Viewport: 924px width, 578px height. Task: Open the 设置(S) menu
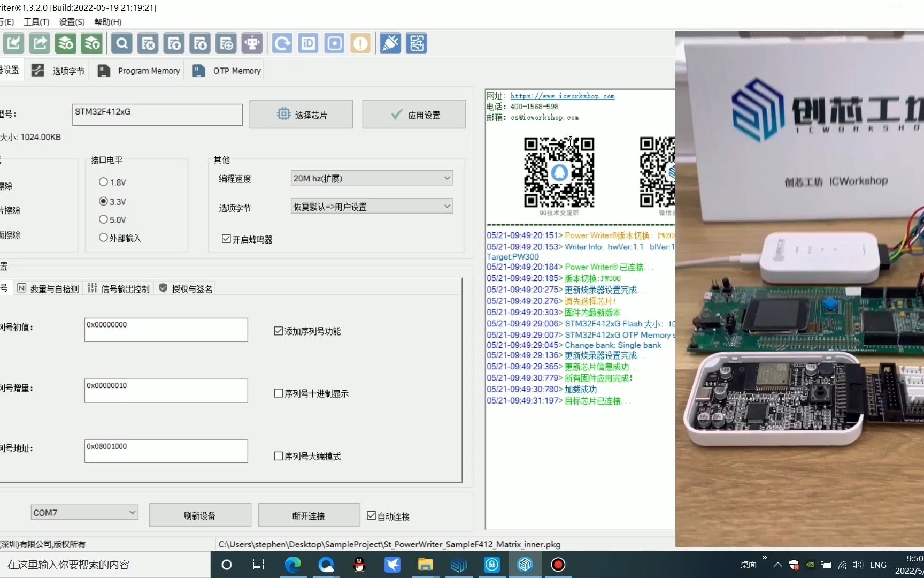[72, 22]
